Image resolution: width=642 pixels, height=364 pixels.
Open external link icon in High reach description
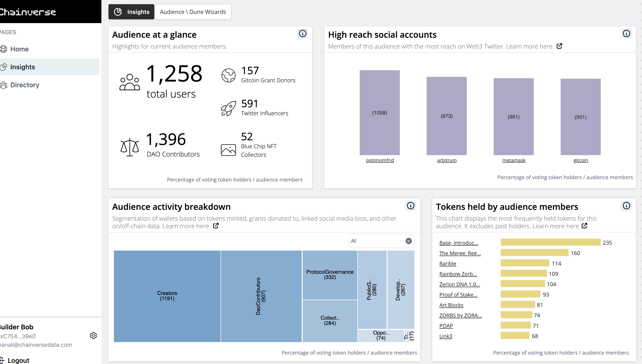(x=559, y=46)
